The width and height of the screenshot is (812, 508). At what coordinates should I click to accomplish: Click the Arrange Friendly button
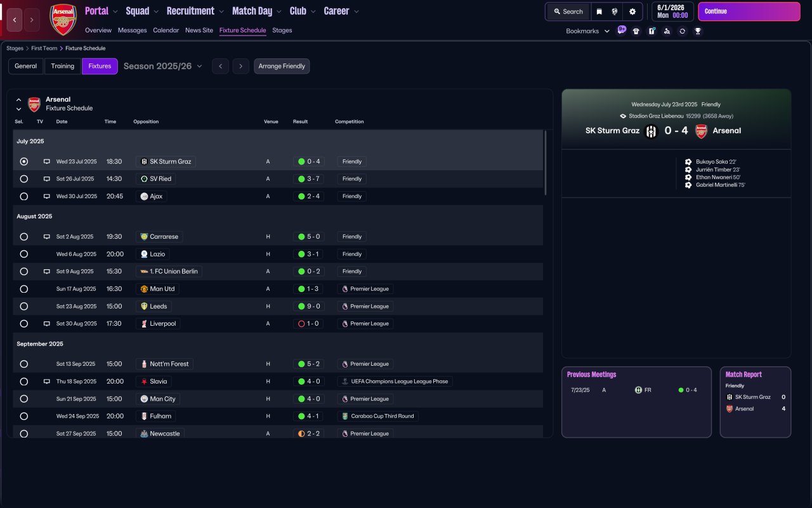point(282,66)
